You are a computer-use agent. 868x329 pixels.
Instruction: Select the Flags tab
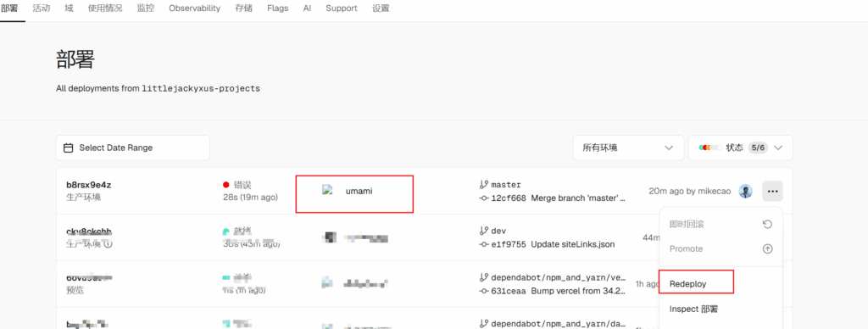(x=277, y=8)
